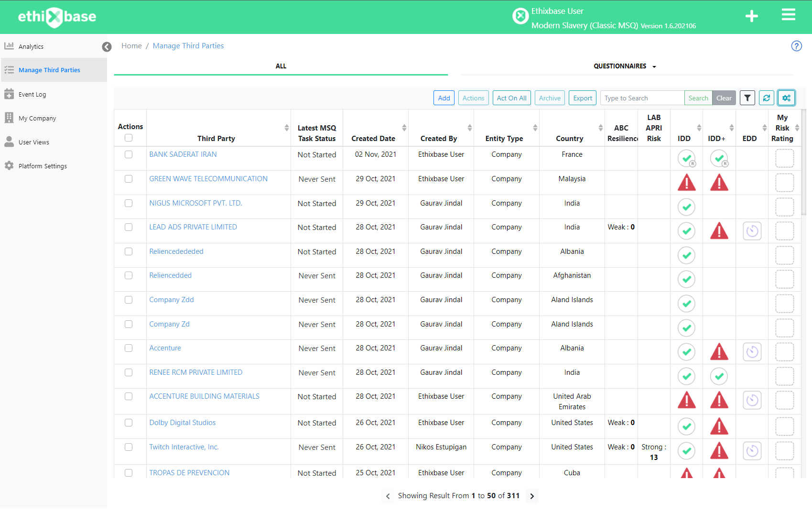Select the checkbox for BANK SADERAT IRAN
Image resolution: width=812 pixels, height=513 pixels.
tap(129, 154)
